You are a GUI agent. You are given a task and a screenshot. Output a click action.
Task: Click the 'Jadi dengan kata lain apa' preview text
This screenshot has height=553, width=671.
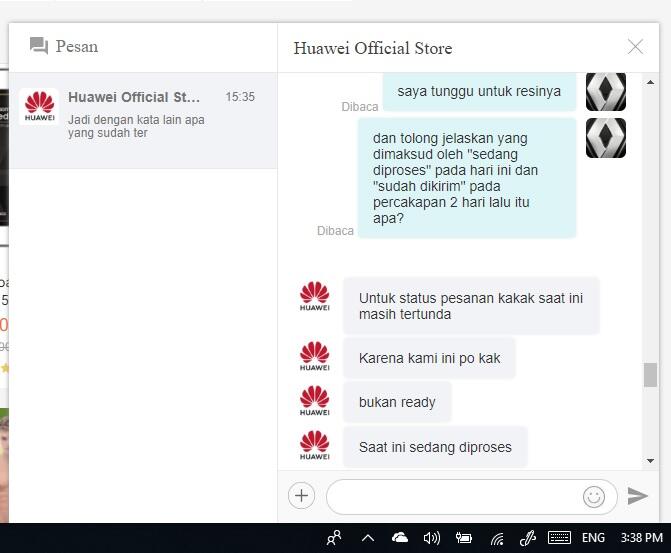click(136, 126)
